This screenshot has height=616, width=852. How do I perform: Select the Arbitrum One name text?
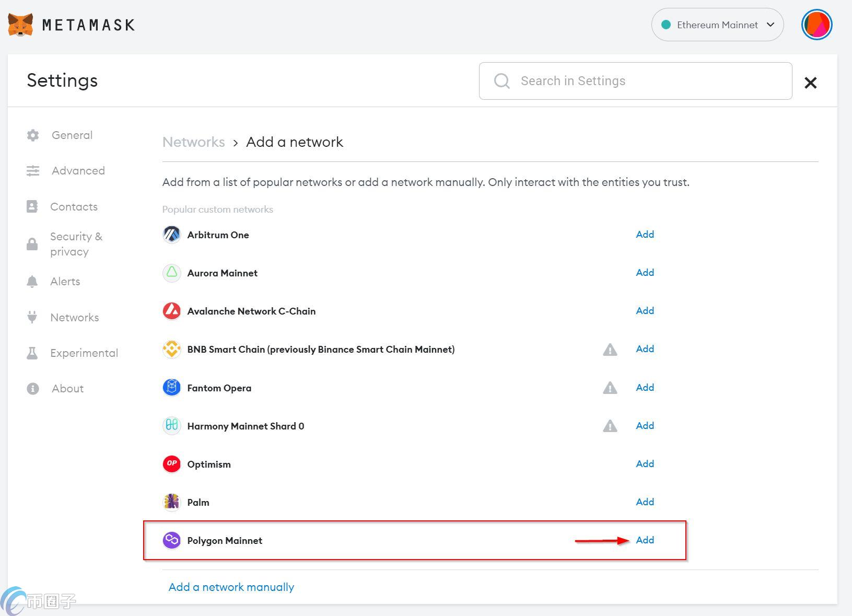tap(218, 235)
